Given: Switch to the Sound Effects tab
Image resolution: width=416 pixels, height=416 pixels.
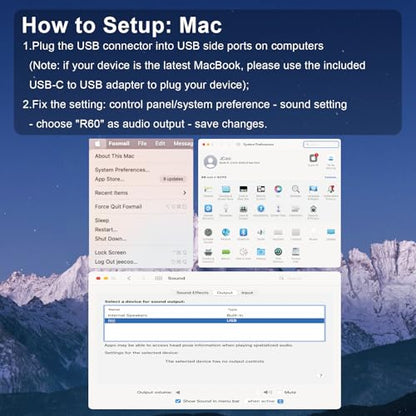Looking at the screenshot, I should click(193, 292).
